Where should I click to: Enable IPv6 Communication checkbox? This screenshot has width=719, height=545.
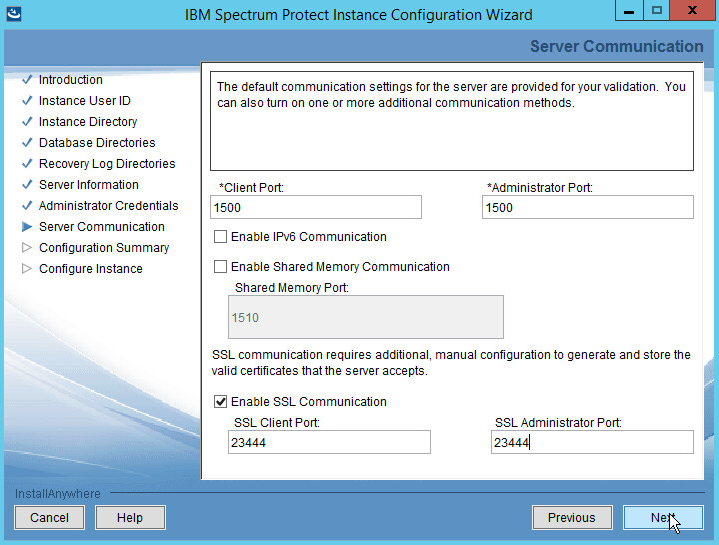[x=220, y=237]
